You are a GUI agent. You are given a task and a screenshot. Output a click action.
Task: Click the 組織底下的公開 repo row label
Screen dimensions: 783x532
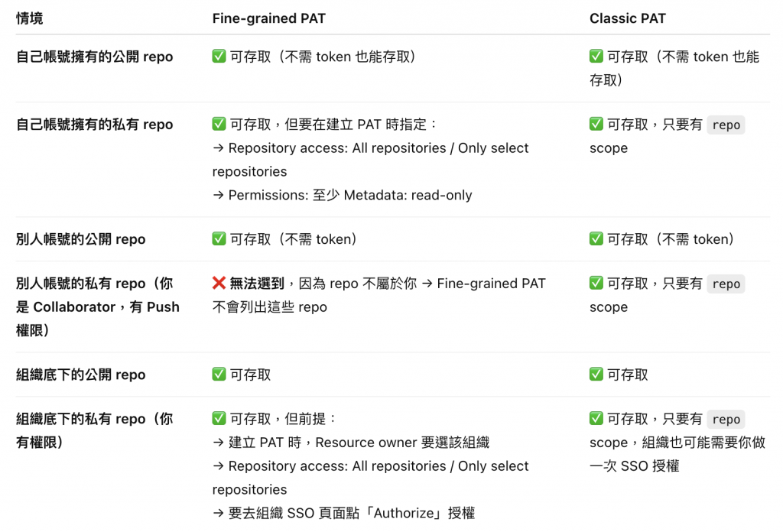click(x=81, y=375)
